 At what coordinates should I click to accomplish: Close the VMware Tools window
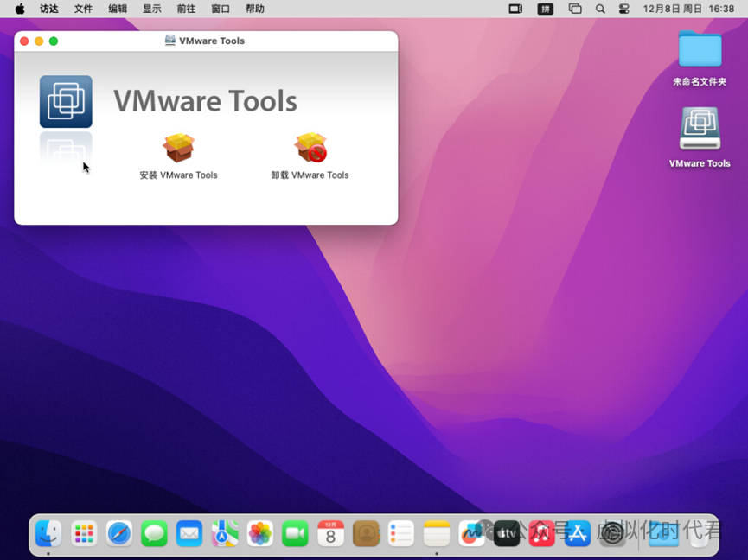[24, 41]
